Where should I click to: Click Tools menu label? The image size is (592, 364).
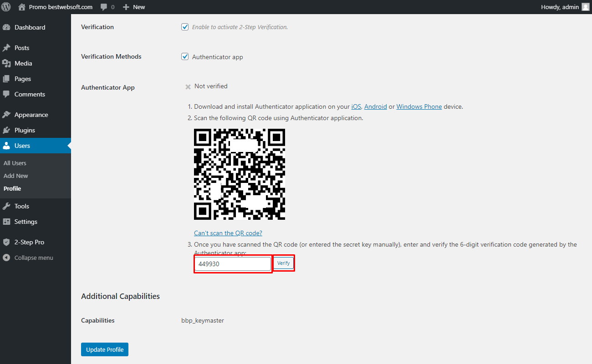[x=22, y=206]
